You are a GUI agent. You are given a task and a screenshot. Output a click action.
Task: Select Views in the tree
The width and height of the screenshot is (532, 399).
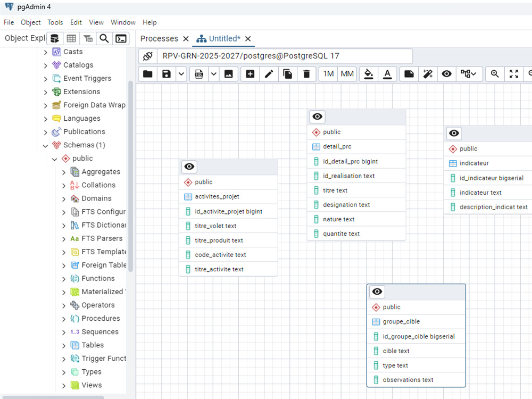(x=92, y=385)
